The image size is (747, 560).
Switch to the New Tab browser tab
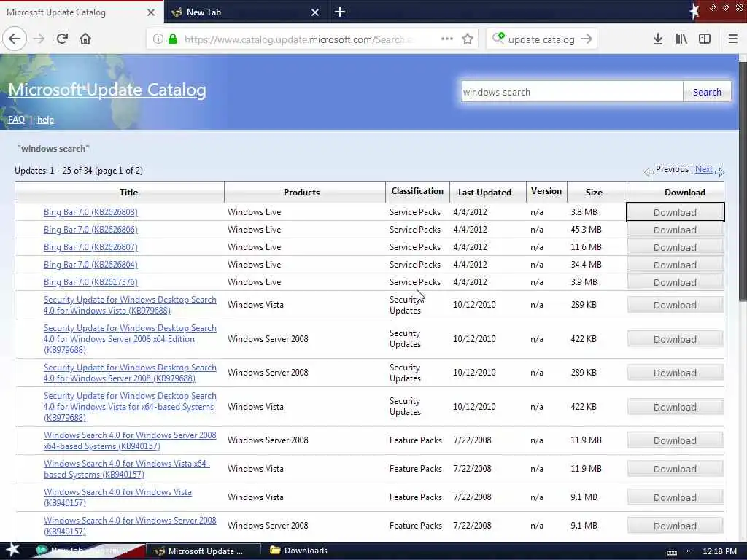[x=239, y=12]
